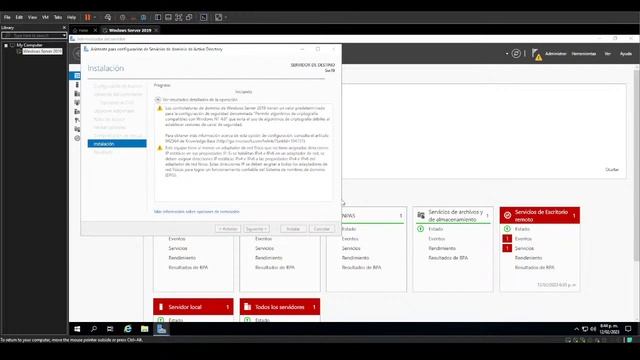
Task: Open the Server Manager notifications flag
Action: tap(537, 54)
